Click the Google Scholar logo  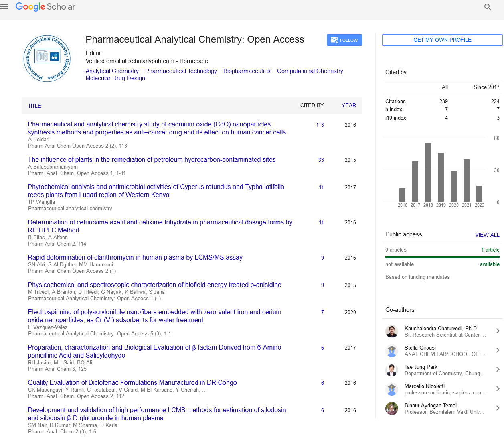45,7
